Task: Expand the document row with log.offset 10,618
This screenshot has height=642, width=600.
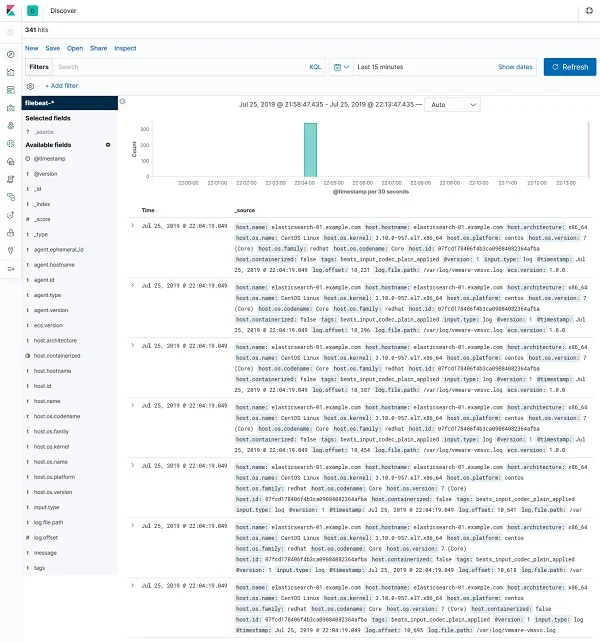Action: pyautogui.click(x=133, y=525)
